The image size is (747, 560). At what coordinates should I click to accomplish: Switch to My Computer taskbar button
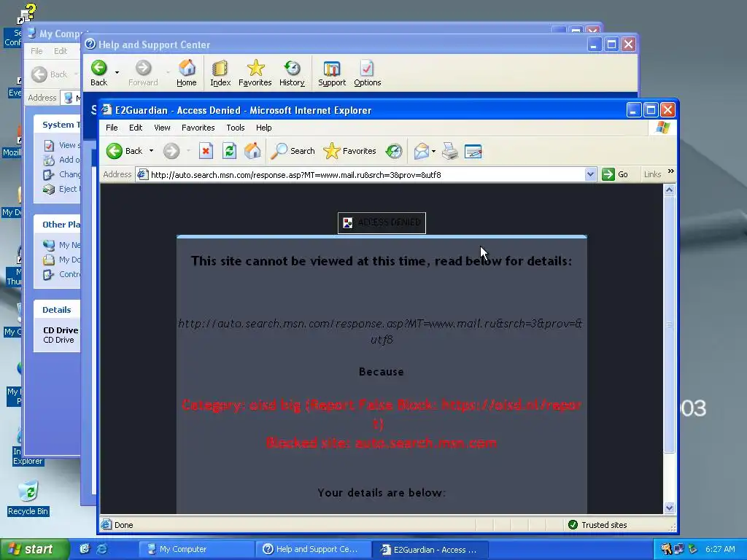point(196,549)
